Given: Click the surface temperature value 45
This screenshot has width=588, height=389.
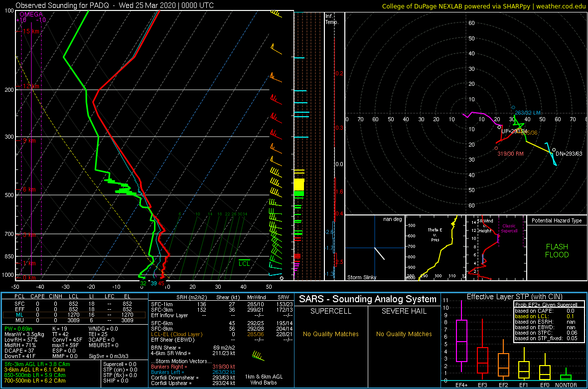Looking at the screenshot, I should (161, 283).
